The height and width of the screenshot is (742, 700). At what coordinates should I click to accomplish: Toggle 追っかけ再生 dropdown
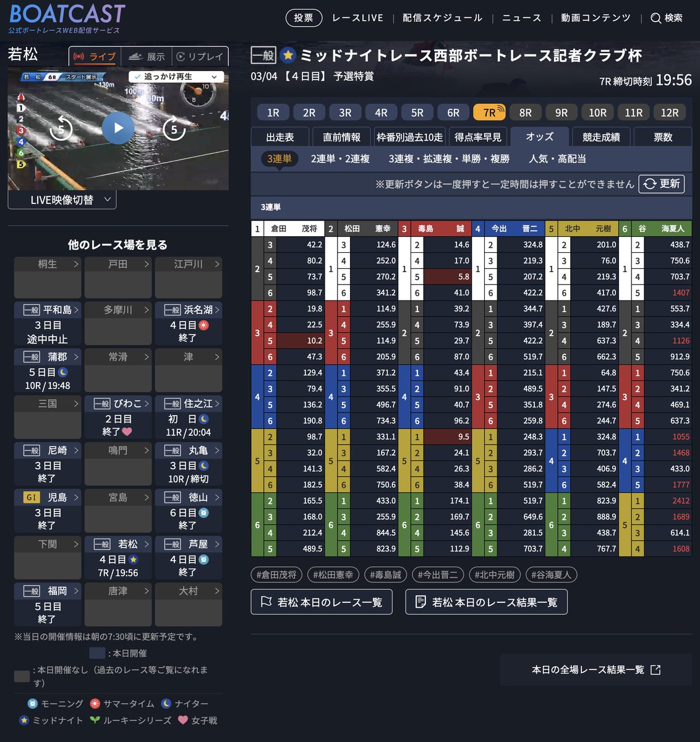click(x=176, y=77)
